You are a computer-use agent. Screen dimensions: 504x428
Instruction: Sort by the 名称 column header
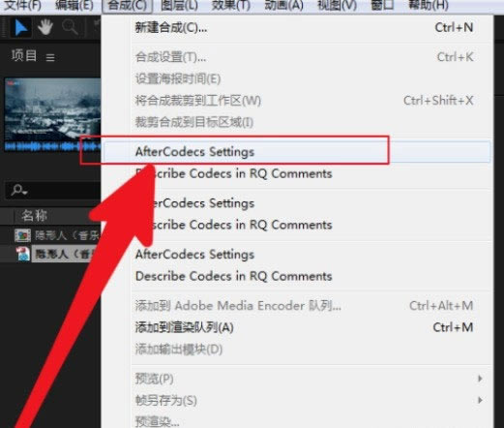(x=34, y=216)
